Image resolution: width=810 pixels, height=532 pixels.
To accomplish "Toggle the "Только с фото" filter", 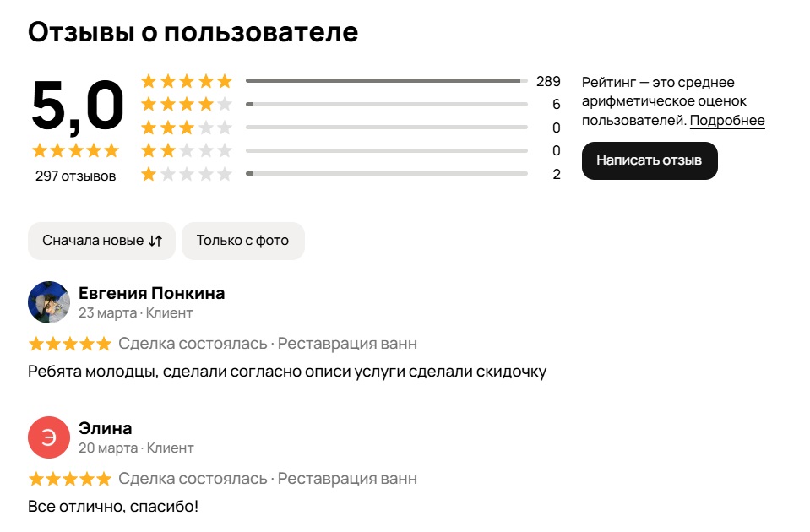I will [x=243, y=241].
